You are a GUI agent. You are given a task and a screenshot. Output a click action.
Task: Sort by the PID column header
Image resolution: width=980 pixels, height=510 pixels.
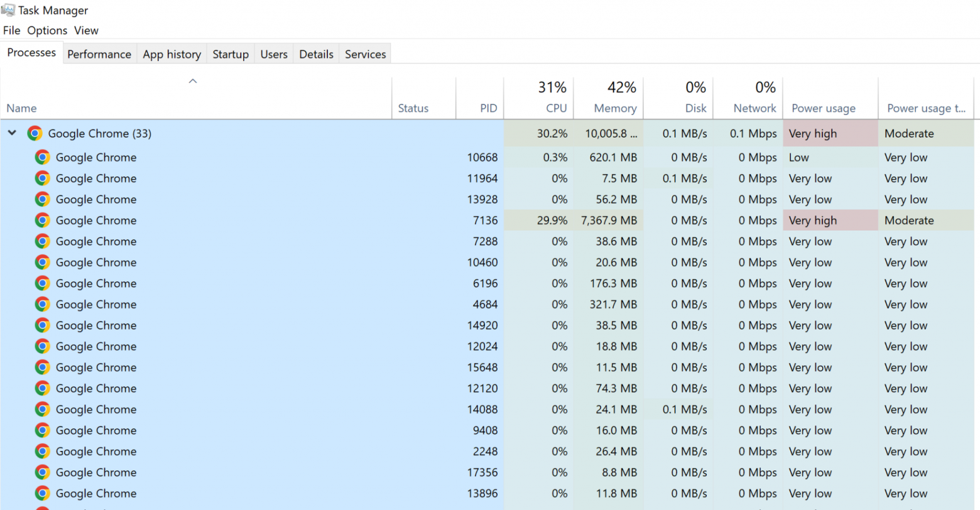coord(480,97)
